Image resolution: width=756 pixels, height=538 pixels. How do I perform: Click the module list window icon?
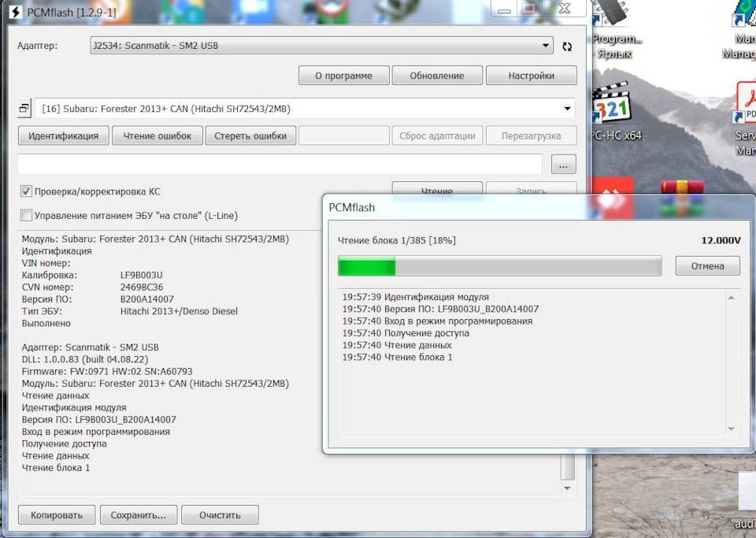[24, 109]
